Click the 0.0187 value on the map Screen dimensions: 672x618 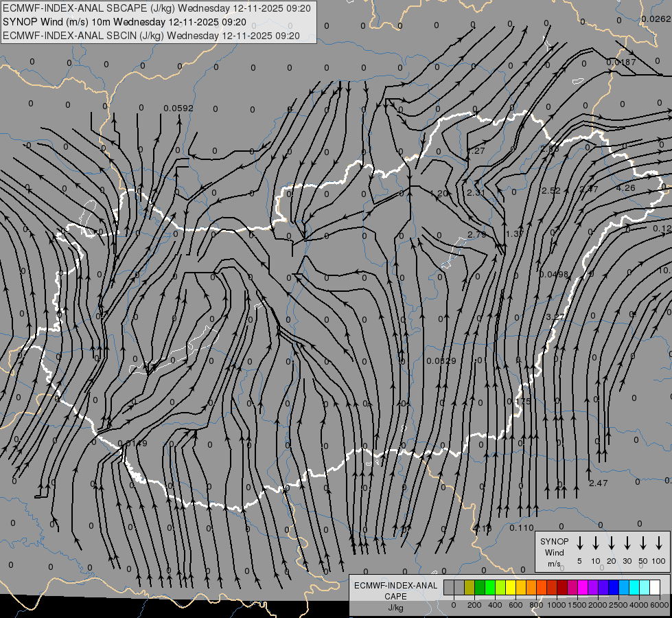pos(621,62)
